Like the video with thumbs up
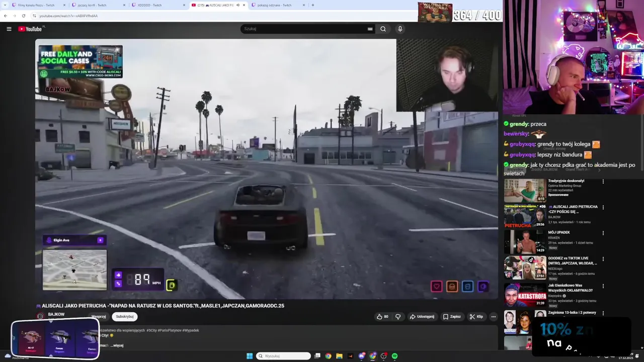Image resolution: width=644 pixels, height=362 pixels. coord(382,317)
